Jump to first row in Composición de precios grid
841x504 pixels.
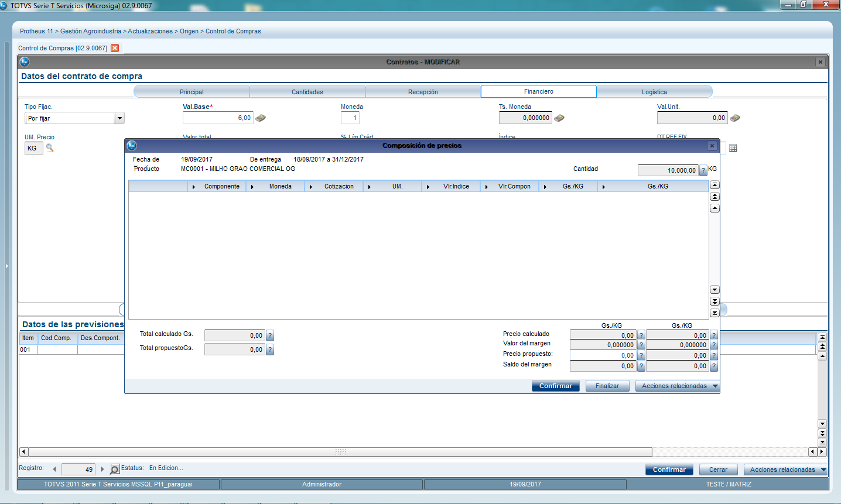point(714,185)
